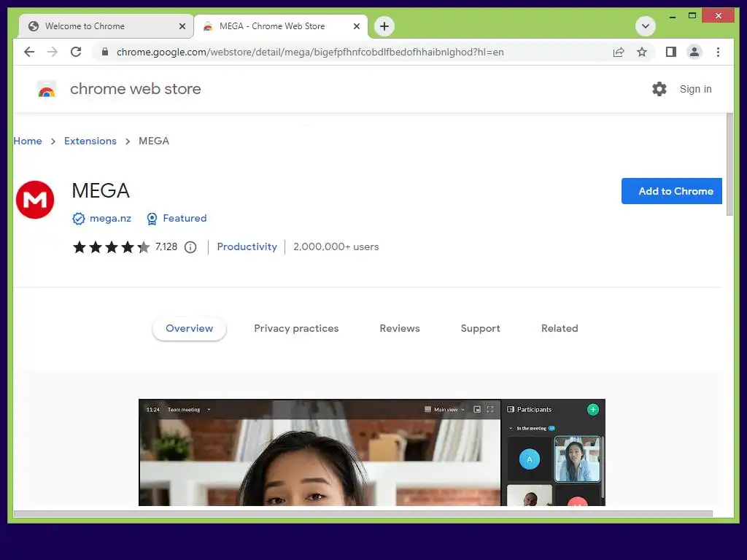Screen dimensions: 747x560
Task: Go to Home in the breadcrumb
Action: pyautogui.click(x=28, y=141)
